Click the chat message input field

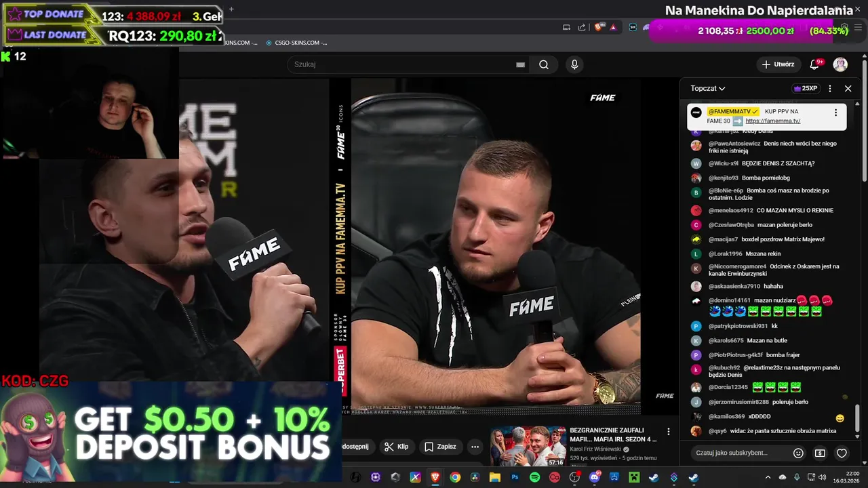coord(740,453)
